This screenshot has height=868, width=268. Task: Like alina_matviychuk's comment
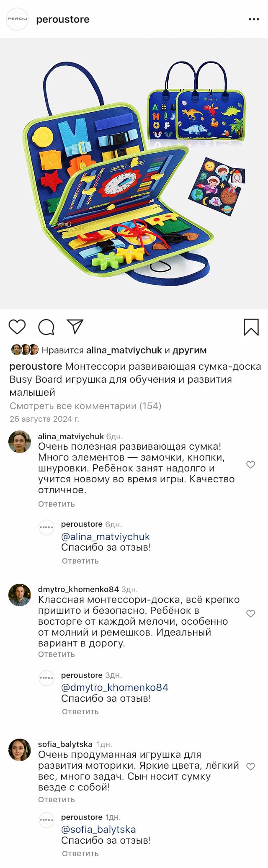tap(250, 465)
